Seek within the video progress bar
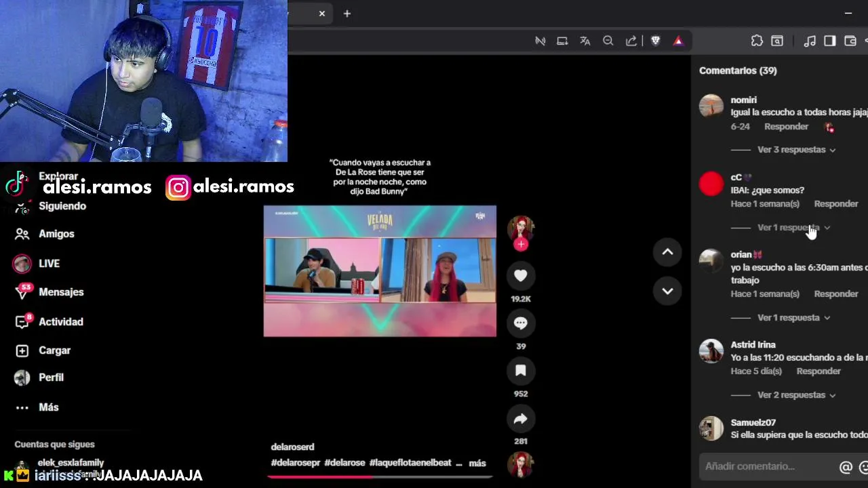This screenshot has width=868, height=488. [380, 477]
